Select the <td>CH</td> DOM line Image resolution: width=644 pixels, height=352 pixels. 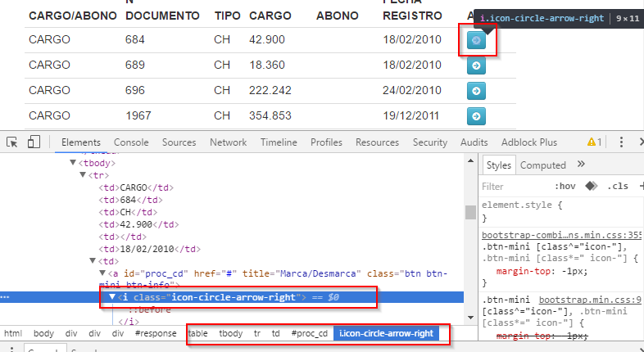point(128,212)
